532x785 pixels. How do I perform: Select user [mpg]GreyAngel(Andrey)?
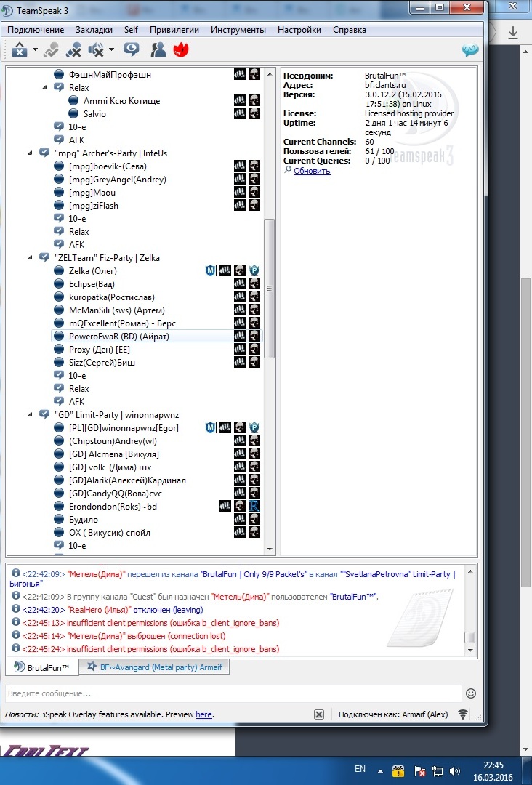(x=118, y=180)
